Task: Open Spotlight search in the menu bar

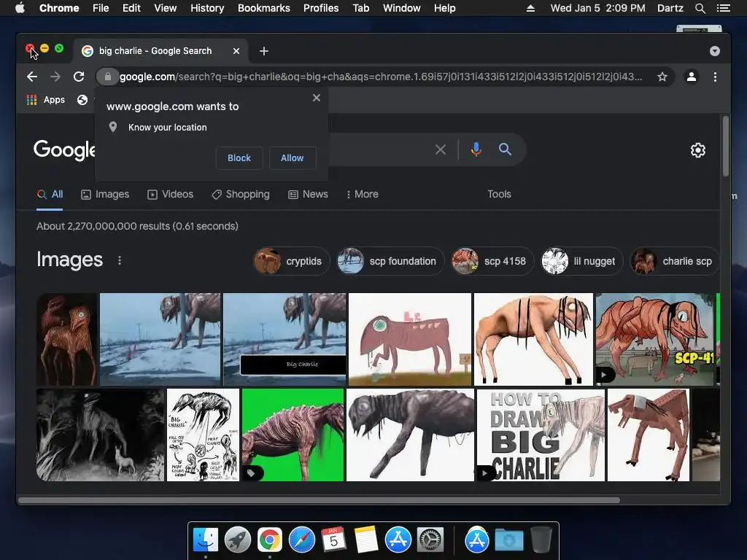Action: [x=700, y=8]
